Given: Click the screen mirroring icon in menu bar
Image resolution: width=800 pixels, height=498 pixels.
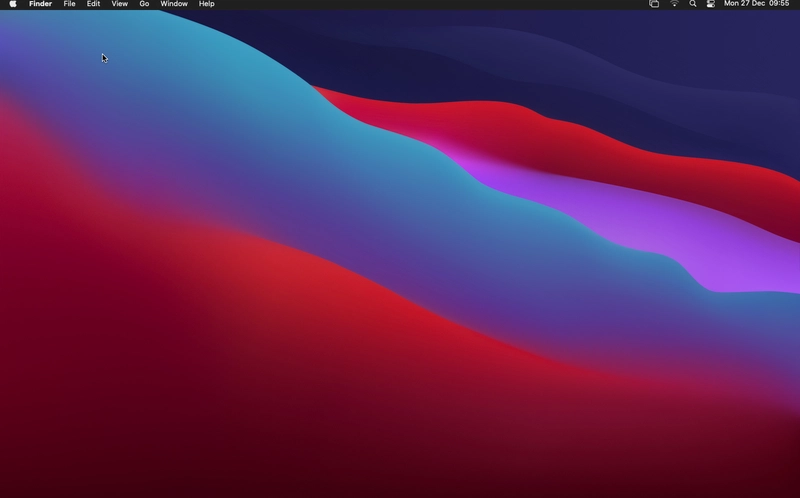Looking at the screenshot, I should click(x=654, y=4).
